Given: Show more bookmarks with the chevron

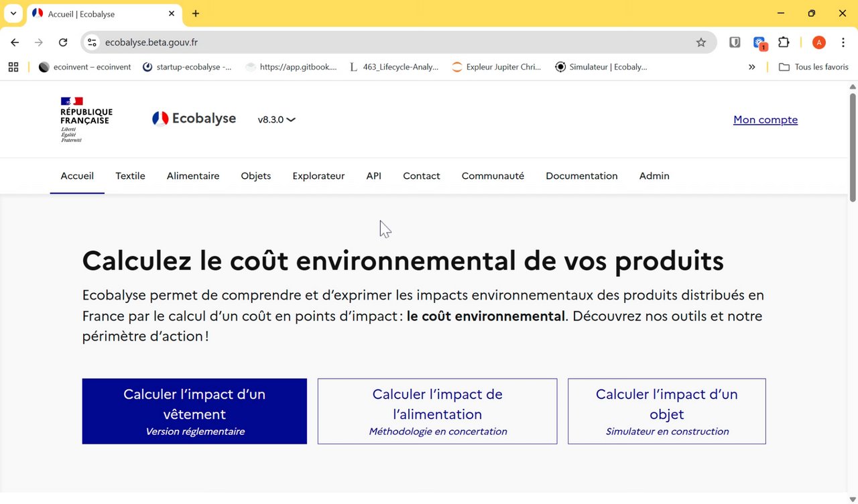Looking at the screenshot, I should pyautogui.click(x=751, y=67).
